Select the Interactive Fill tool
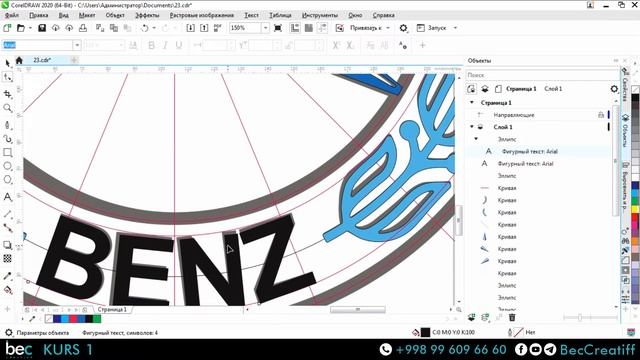Image resolution: width=640 pixels, height=360 pixels. tap(7, 290)
